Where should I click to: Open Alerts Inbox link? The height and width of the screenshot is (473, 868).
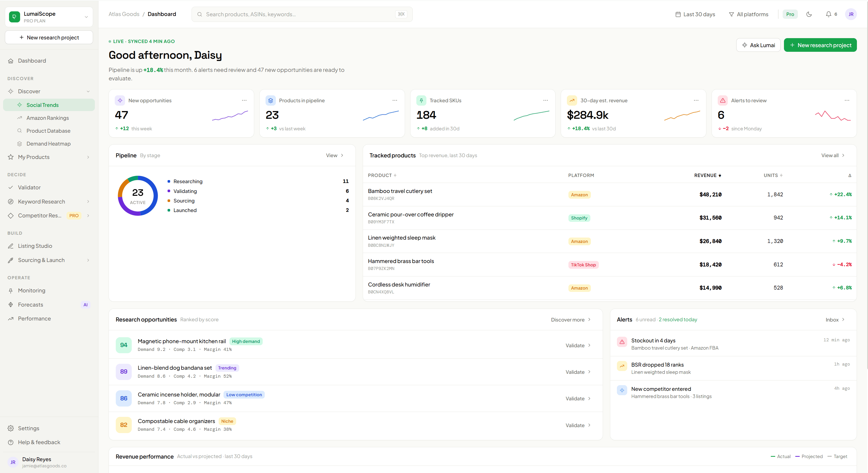tap(835, 319)
